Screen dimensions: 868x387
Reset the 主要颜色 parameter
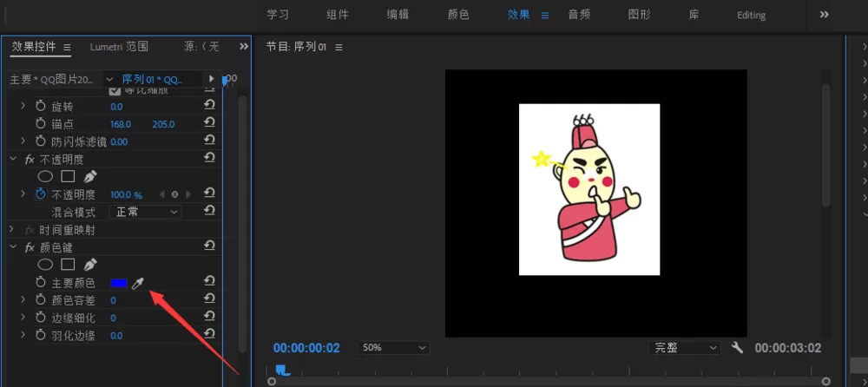(209, 281)
